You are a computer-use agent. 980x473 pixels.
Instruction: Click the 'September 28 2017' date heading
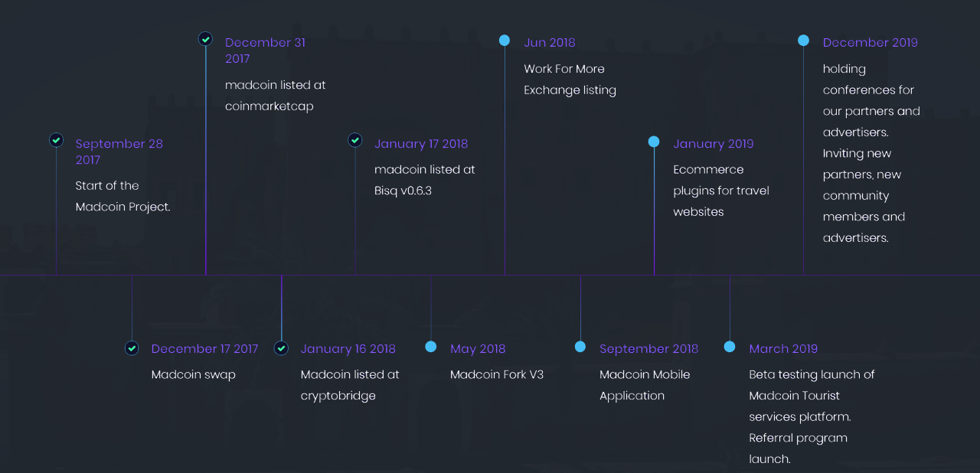(119, 152)
